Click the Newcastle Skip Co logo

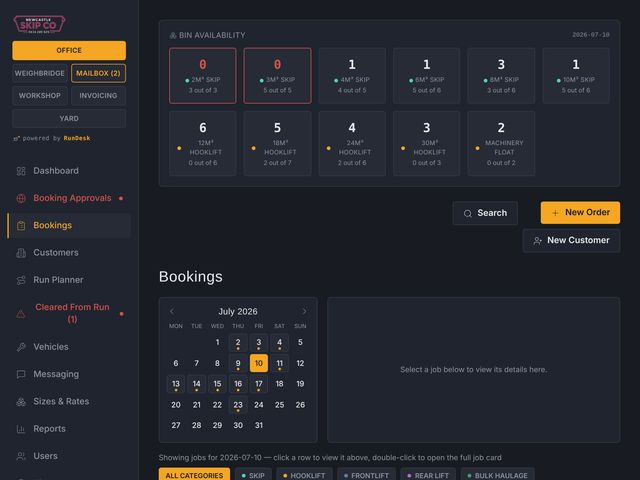(x=39, y=24)
